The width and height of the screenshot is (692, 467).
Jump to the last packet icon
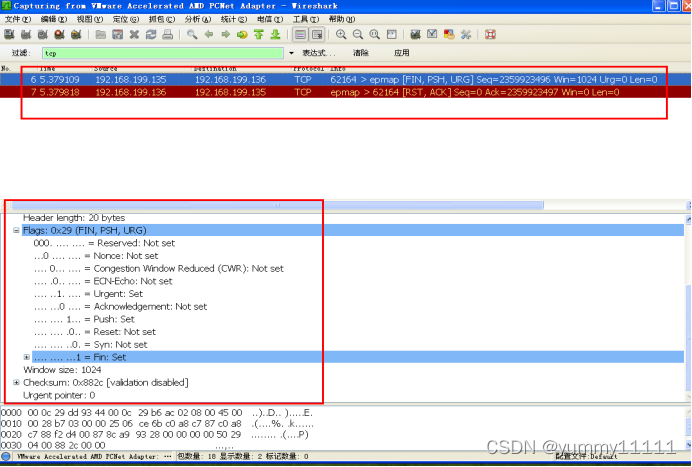tap(274, 34)
